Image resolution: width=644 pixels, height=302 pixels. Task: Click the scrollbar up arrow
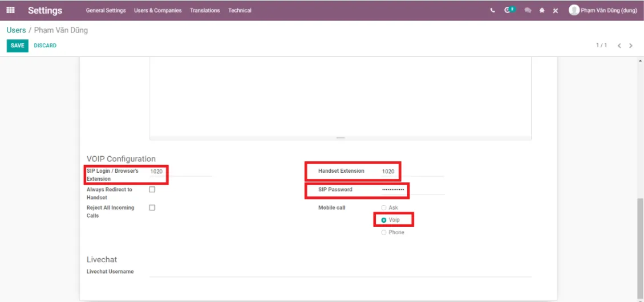[x=640, y=61]
